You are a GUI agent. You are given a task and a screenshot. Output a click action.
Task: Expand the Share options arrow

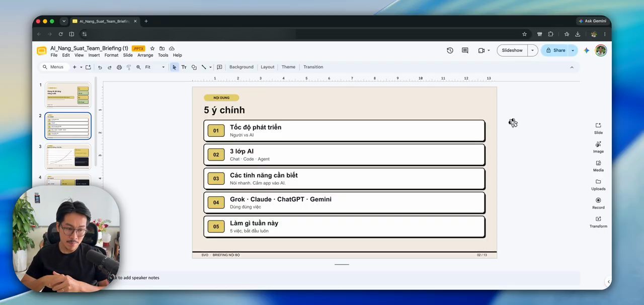click(573, 50)
